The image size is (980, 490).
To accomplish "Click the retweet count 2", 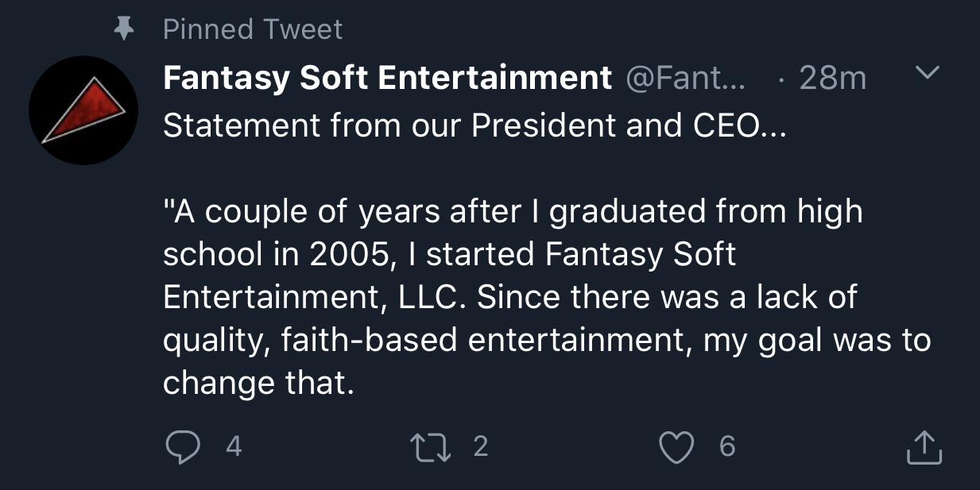I will [480, 447].
